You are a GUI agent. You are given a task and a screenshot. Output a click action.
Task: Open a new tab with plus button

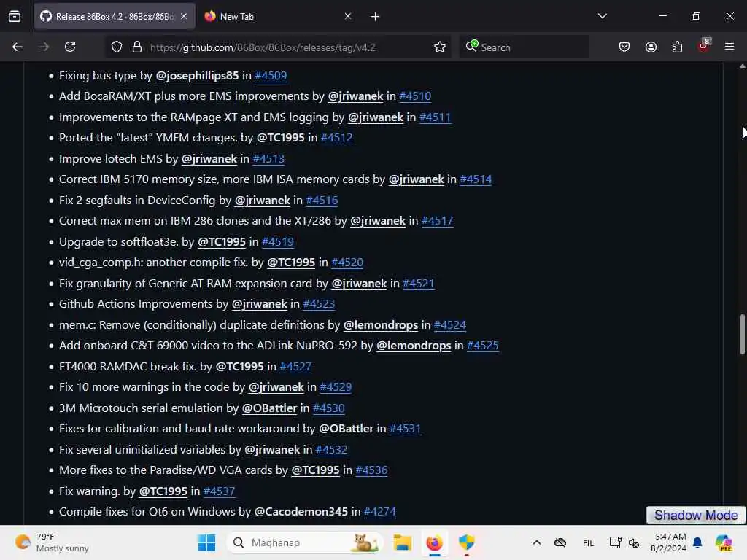376,17
